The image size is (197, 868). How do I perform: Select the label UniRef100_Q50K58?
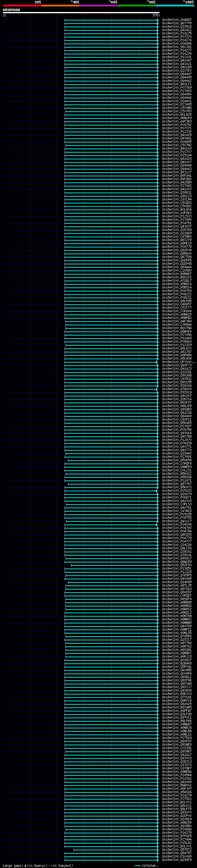(177, 460)
